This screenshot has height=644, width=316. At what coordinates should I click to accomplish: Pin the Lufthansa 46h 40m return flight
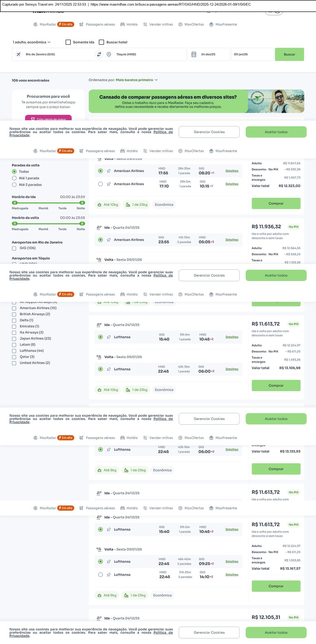click(109, 562)
